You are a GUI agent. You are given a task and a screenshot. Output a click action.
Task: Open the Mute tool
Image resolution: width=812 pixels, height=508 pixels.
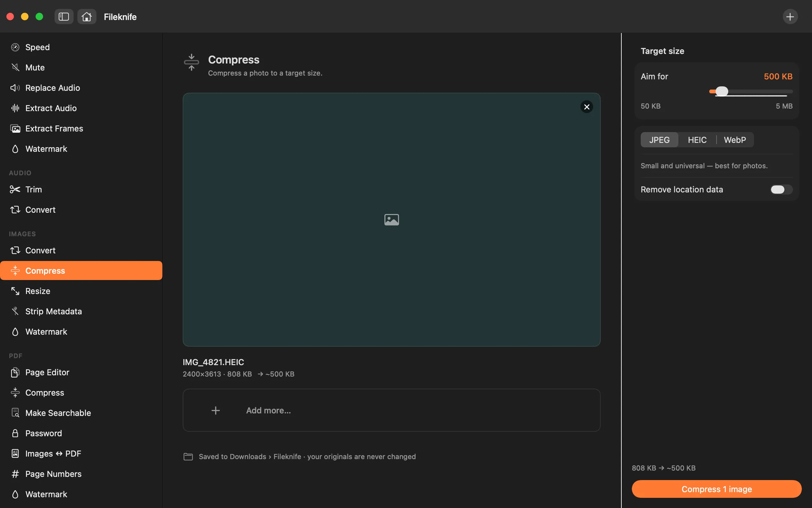[x=81, y=68]
